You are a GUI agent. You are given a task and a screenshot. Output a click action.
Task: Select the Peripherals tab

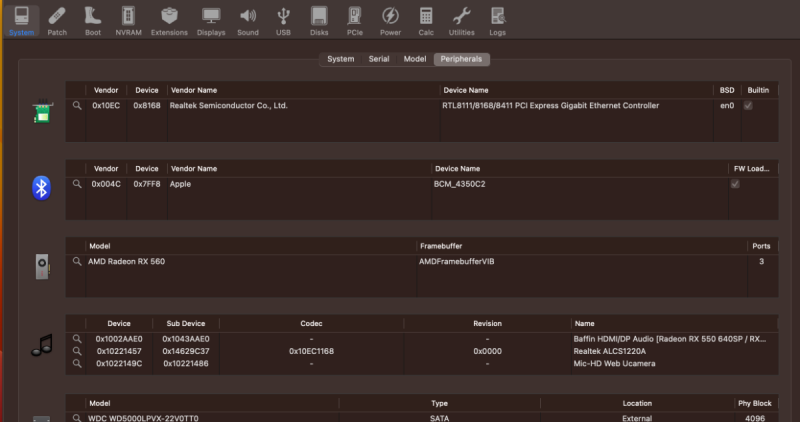pyautogui.click(x=461, y=59)
